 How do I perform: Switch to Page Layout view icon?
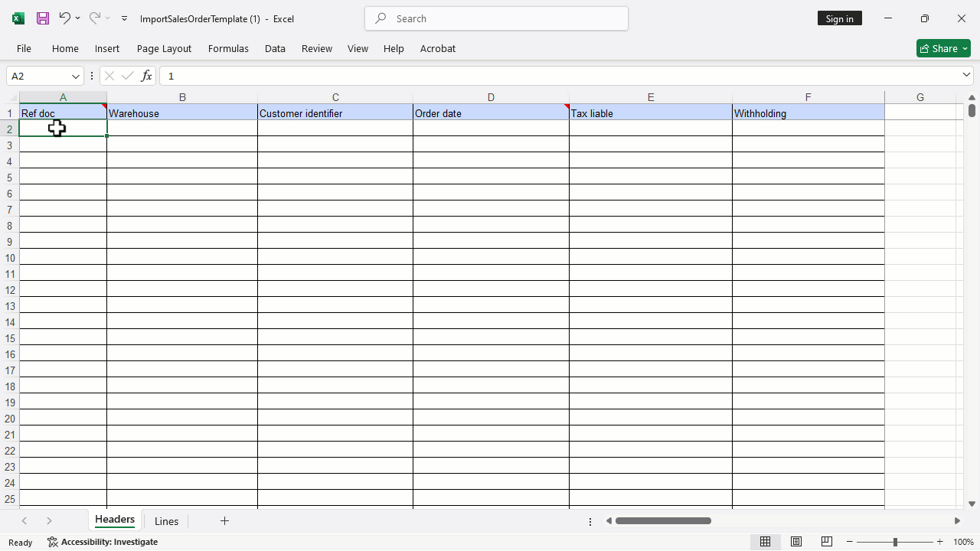(796, 542)
